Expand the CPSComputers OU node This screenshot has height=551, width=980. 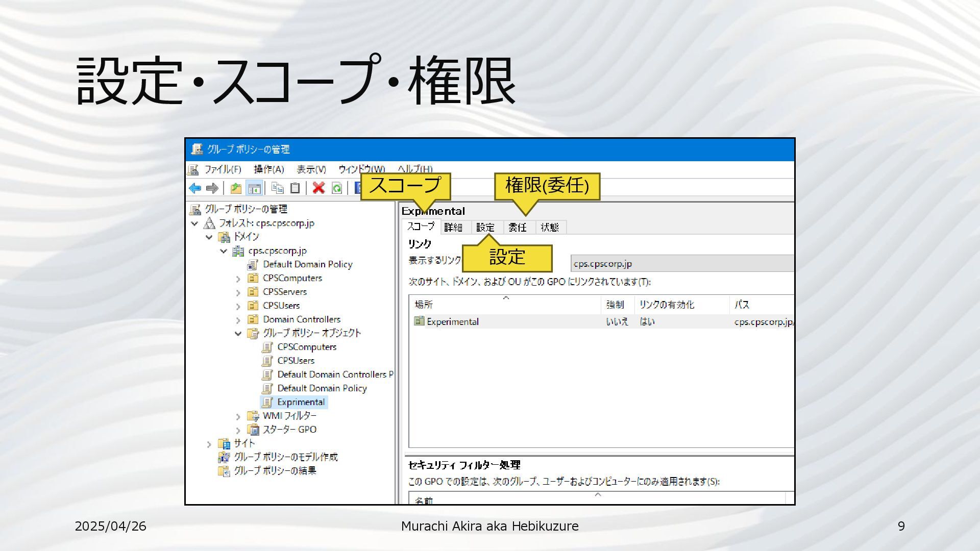click(238, 279)
